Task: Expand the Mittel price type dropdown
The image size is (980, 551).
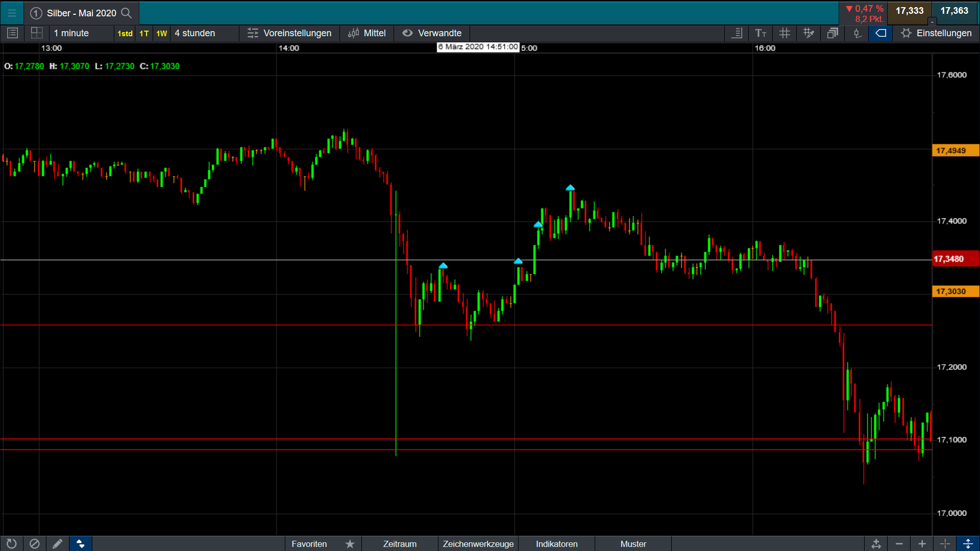Action: 367,33
